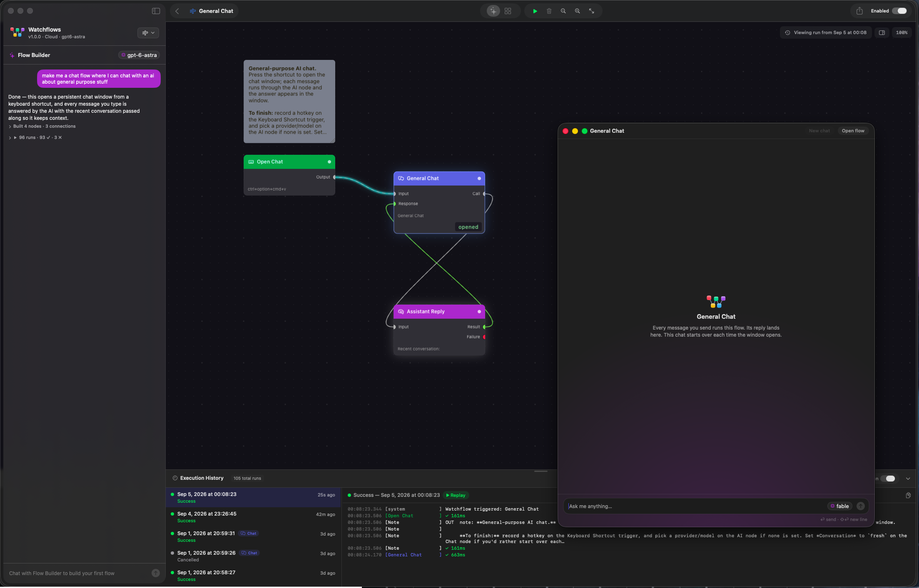Run the flow with the green play button
Screen dimensions: 919x588
tap(535, 11)
